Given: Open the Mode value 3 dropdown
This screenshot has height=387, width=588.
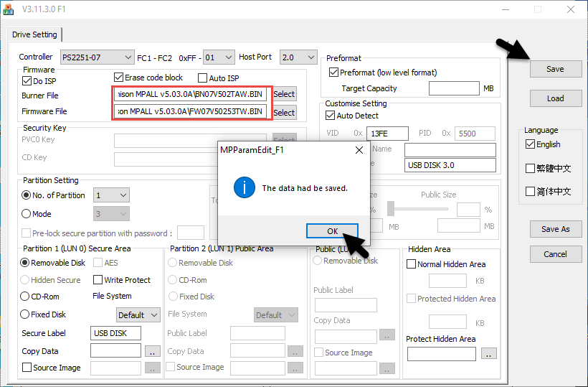Looking at the screenshot, I should click(x=111, y=214).
